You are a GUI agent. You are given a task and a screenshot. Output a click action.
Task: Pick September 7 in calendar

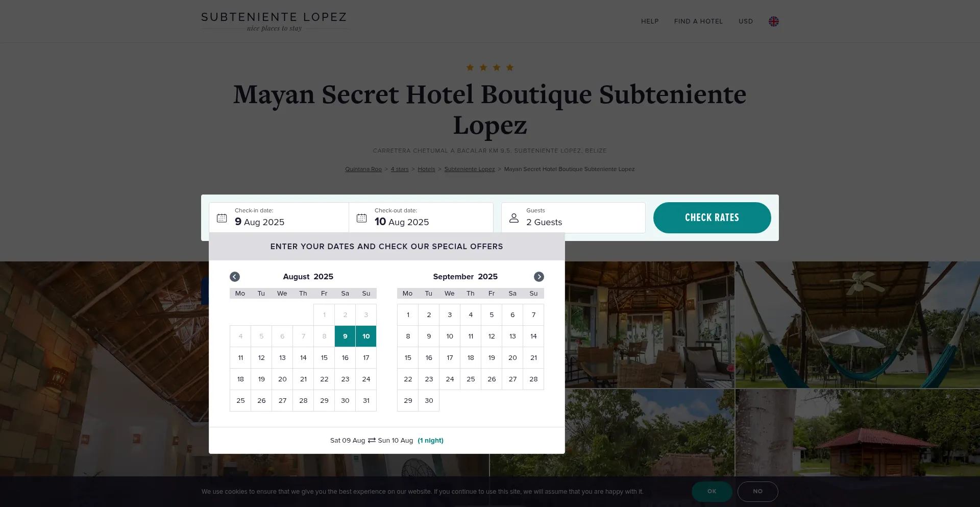coord(533,315)
